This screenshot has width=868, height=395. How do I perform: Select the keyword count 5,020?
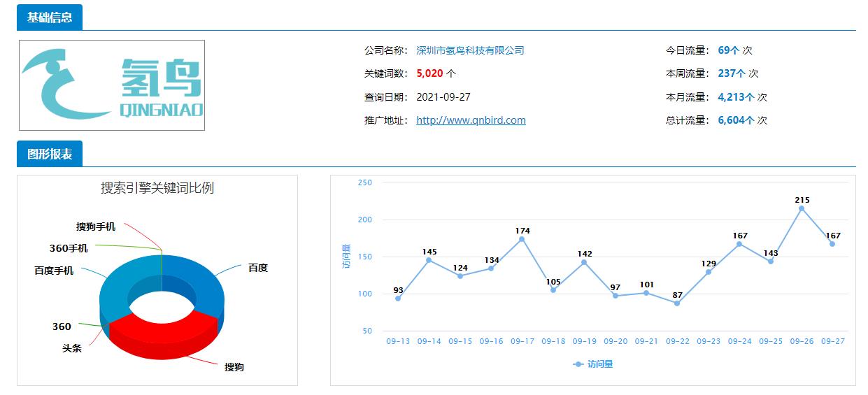click(429, 73)
